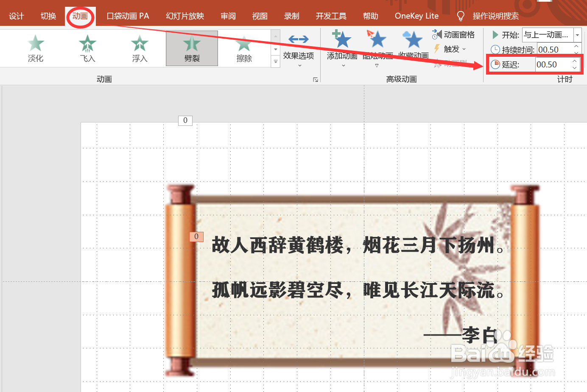
Task: Switch to the 切换 transitions tab
Action: pyautogui.click(x=48, y=16)
